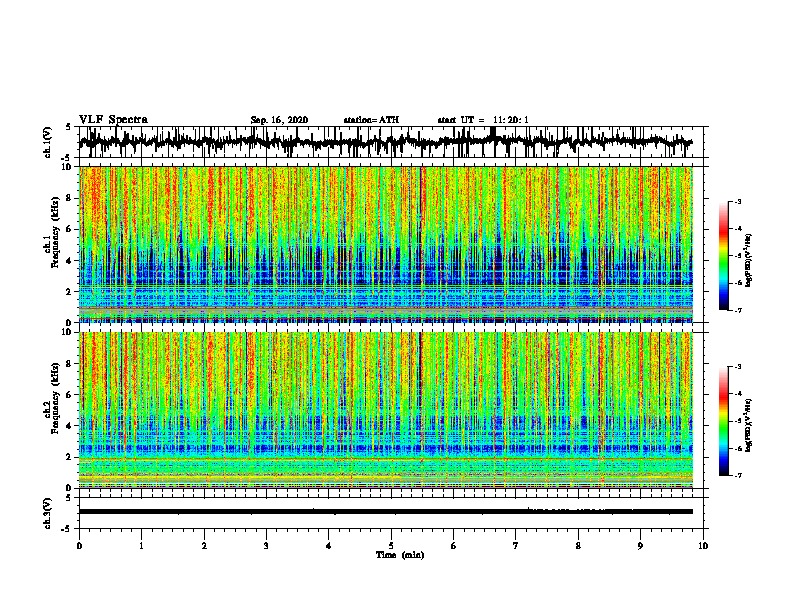The image size is (792, 612).
Task: Click the 'start UT = 11:20:1' text
Action: click(x=483, y=120)
